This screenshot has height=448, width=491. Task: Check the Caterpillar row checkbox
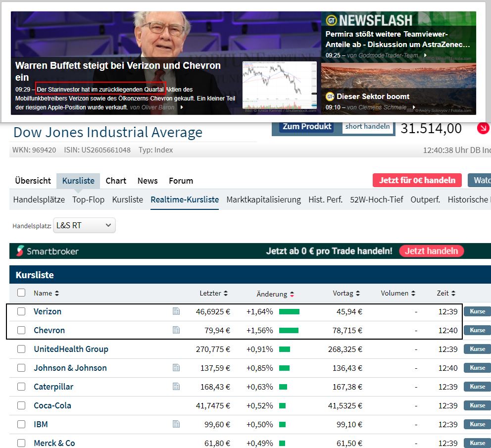[x=21, y=387]
